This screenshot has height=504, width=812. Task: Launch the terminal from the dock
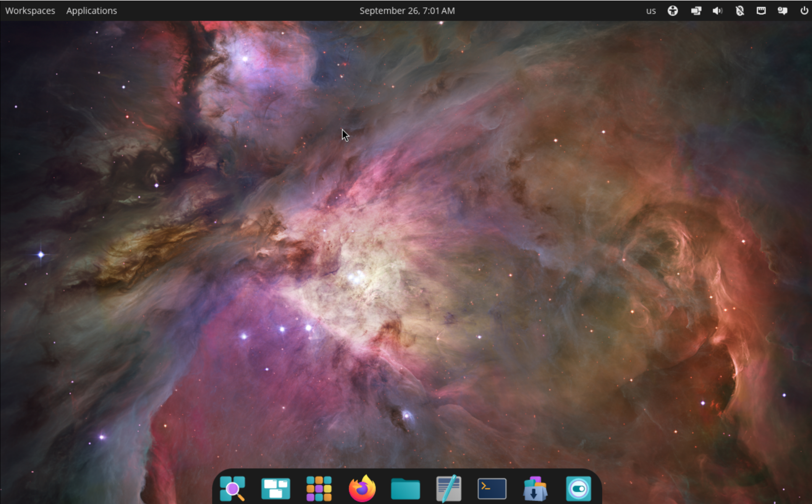[492, 488]
